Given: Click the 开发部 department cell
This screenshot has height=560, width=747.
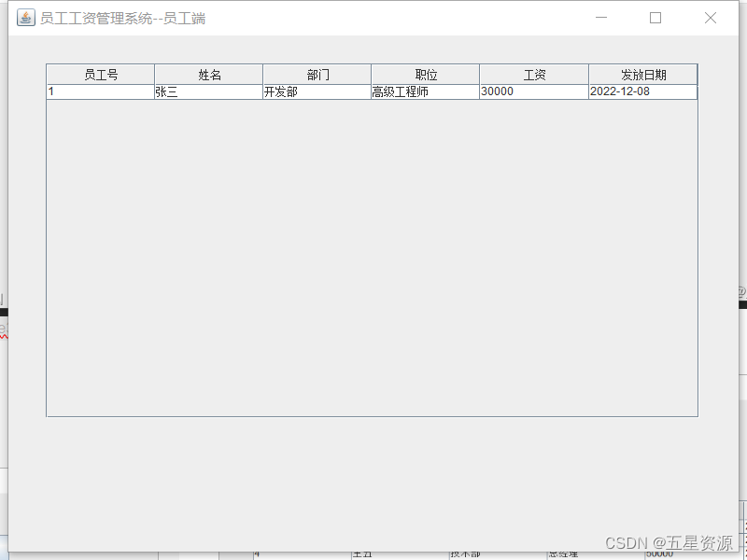Looking at the screenshot, I should (x=317, y=91).
